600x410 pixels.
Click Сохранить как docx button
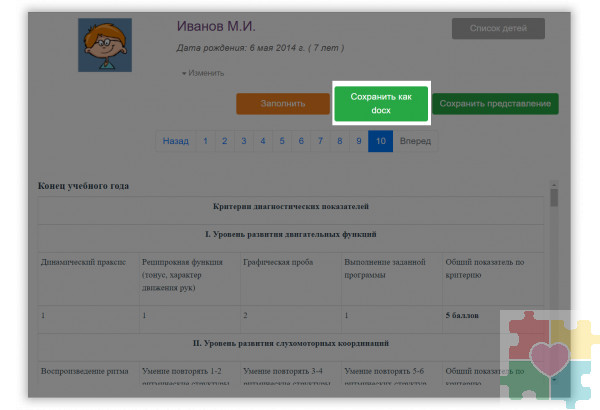click(x=381, y=103)
